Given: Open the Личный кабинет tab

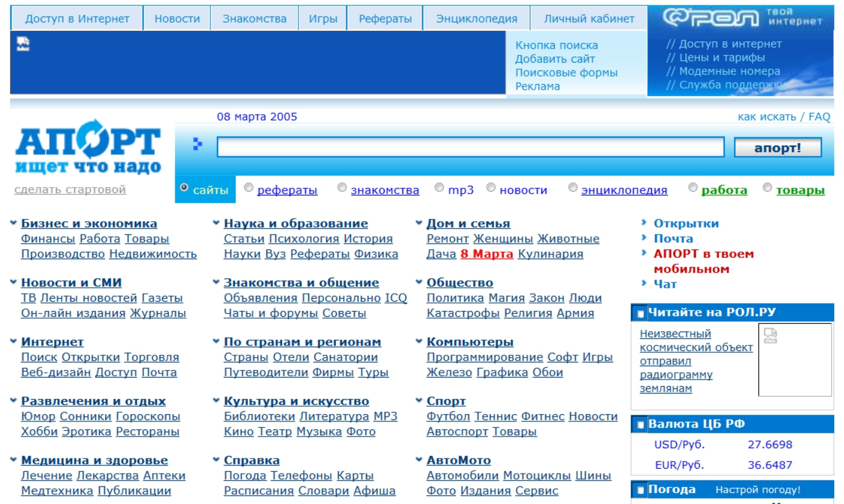Looking at the screenshot, I should (x=588, y=19).
